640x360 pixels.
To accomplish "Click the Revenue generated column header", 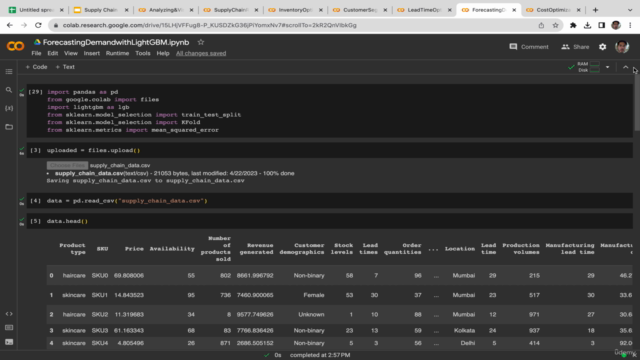I will [x=256, y=249].
